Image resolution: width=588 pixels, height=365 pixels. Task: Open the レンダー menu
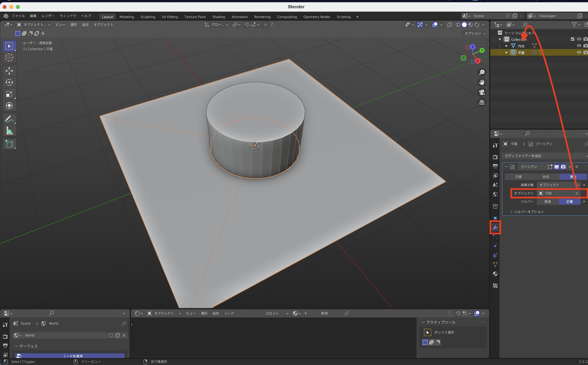pyautogui.click(x=48, y=16)
